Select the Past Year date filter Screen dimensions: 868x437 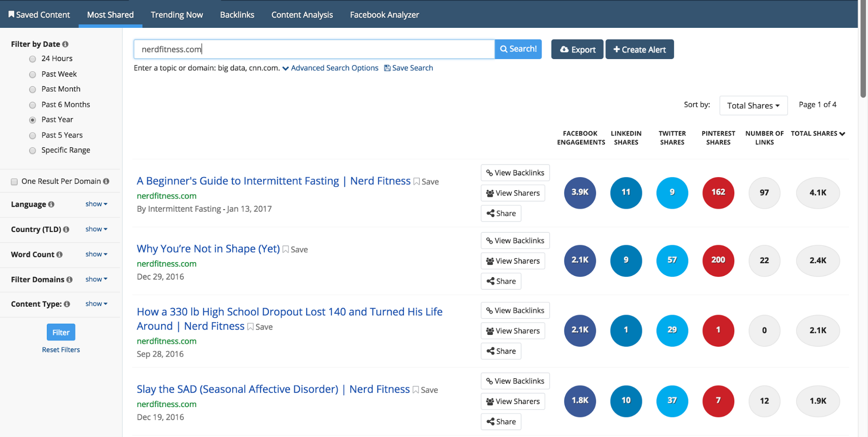(x=33, y=120)
